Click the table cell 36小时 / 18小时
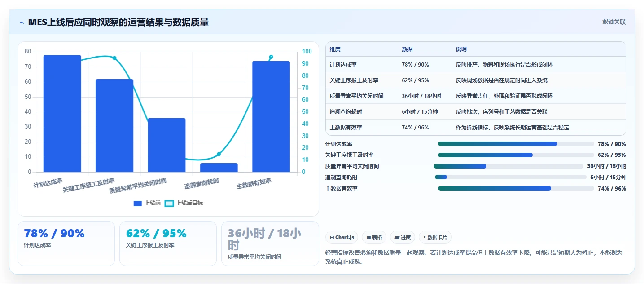Viewport: 644px width, 284px height. [421, 96]
